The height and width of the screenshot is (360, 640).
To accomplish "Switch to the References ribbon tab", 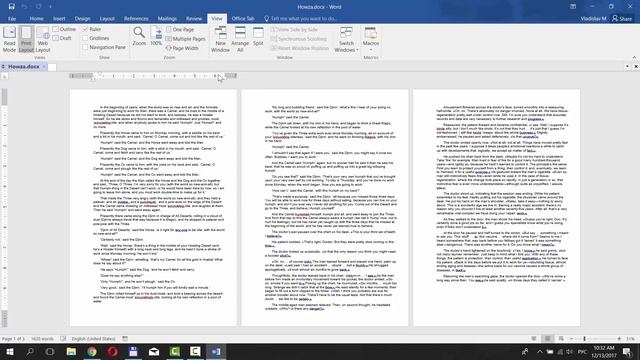I will pyautogui.click(x=136, y=19).
